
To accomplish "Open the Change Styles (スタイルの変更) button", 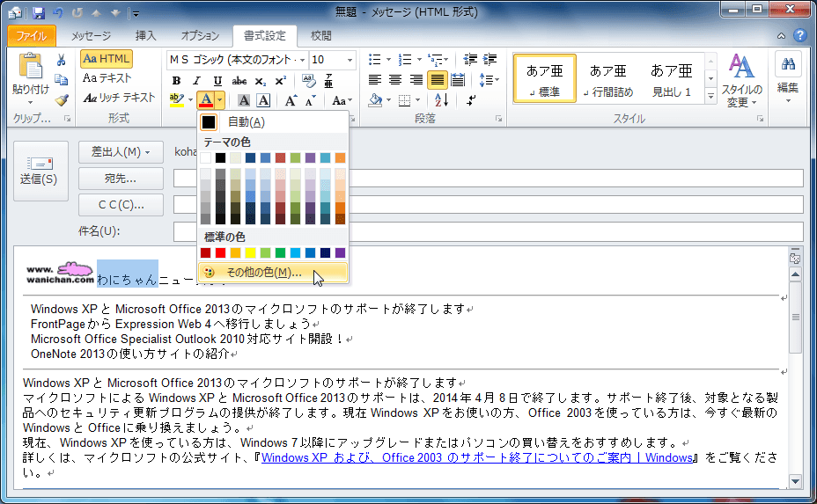I will pos(741,80).
